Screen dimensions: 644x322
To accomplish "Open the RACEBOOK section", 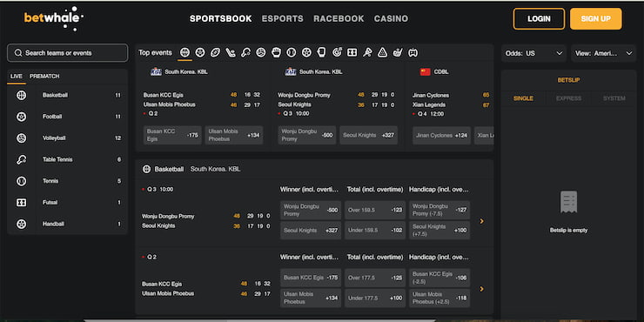I will (x=339, y=18).
